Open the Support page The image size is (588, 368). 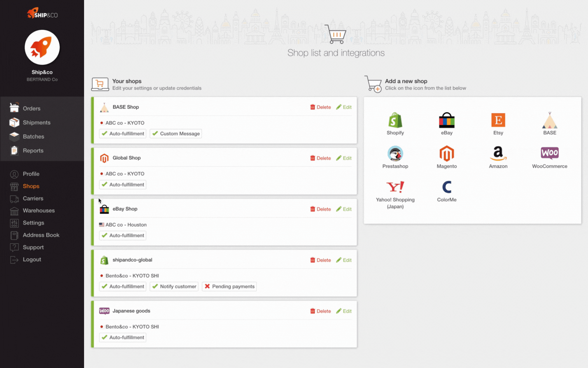pyautogui.click(x=33, y=247)
